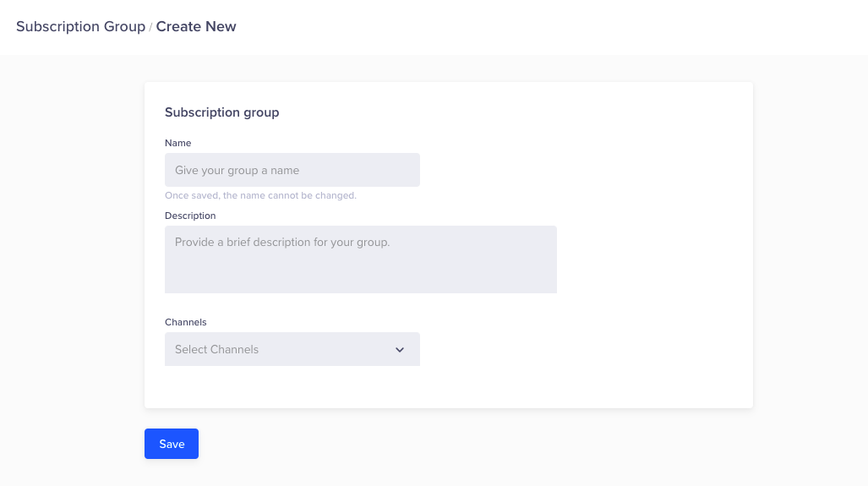
Task: Click the Subscription group card heading
Action: click(x=221, y=112)
